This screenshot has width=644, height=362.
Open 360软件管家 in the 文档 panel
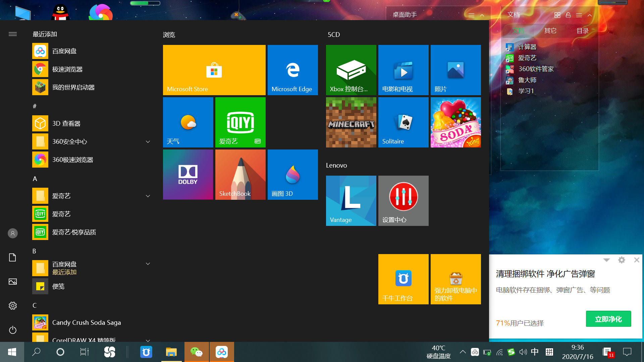[x=530, y=69]
